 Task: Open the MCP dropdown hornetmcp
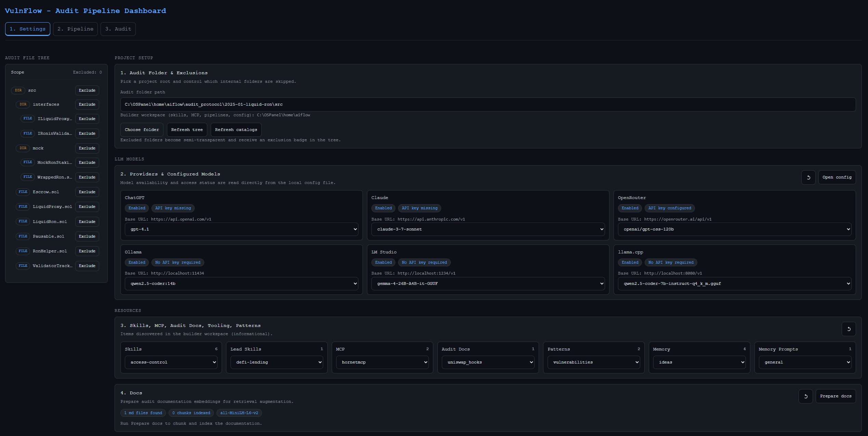point(382,362)
